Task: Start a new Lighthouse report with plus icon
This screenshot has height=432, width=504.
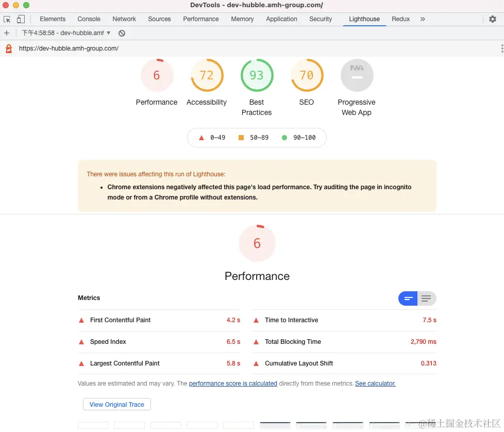Action: click(x=7, y=33)
